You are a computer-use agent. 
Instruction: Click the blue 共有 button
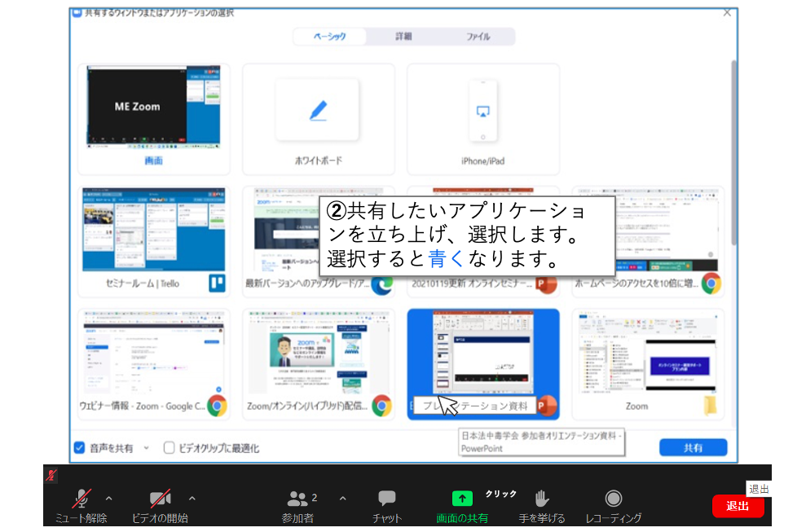(x=693, y=448)
